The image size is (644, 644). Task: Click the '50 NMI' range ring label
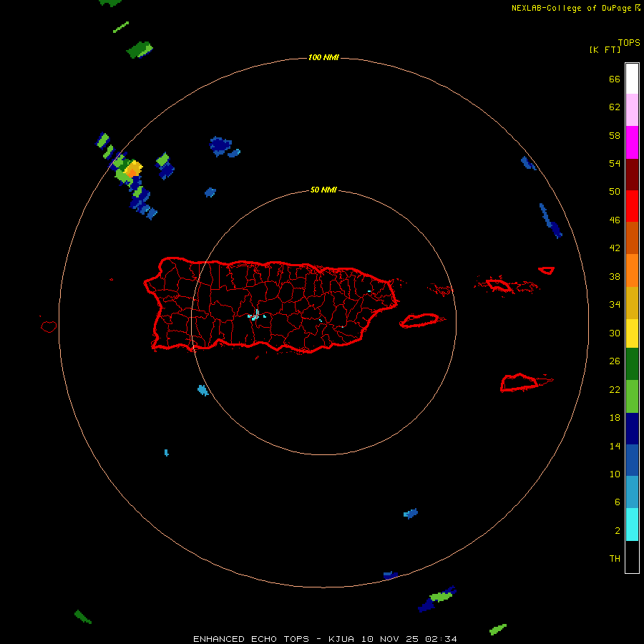pos(323,190)
